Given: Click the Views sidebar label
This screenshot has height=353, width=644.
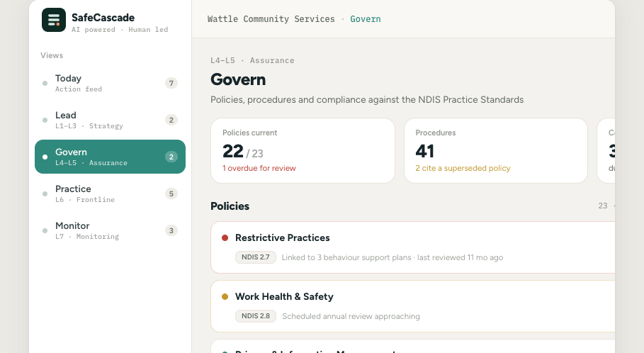Looking at the screenshot, I should 52,55.
